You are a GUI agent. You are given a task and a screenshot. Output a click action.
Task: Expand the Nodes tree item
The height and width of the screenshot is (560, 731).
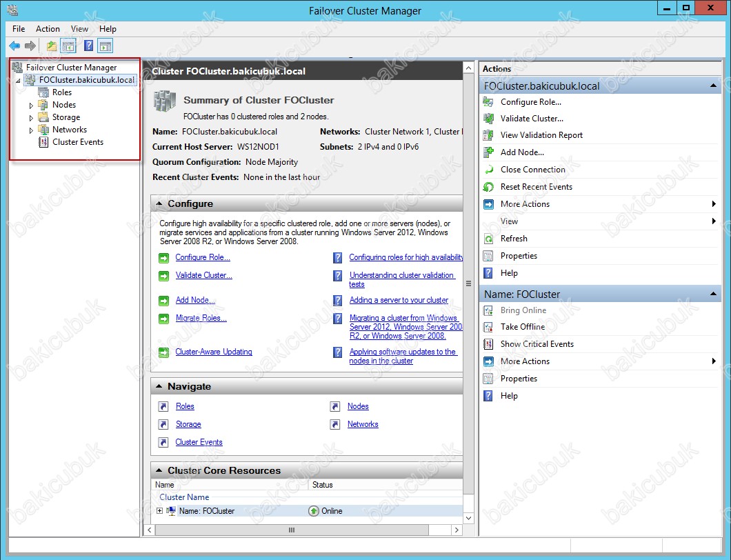(31, 106)
